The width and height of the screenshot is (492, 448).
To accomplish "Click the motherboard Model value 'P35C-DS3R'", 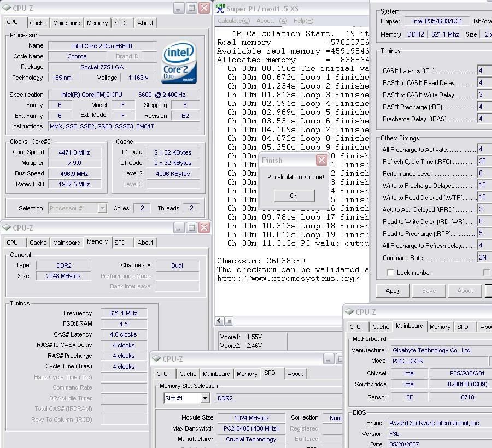I will [x=440, y=361].
